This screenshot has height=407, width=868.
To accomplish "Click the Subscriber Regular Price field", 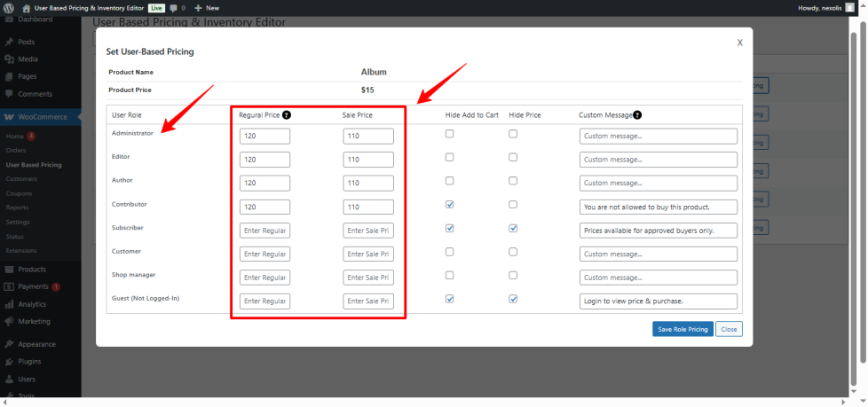I will click(x=265, y=231).
